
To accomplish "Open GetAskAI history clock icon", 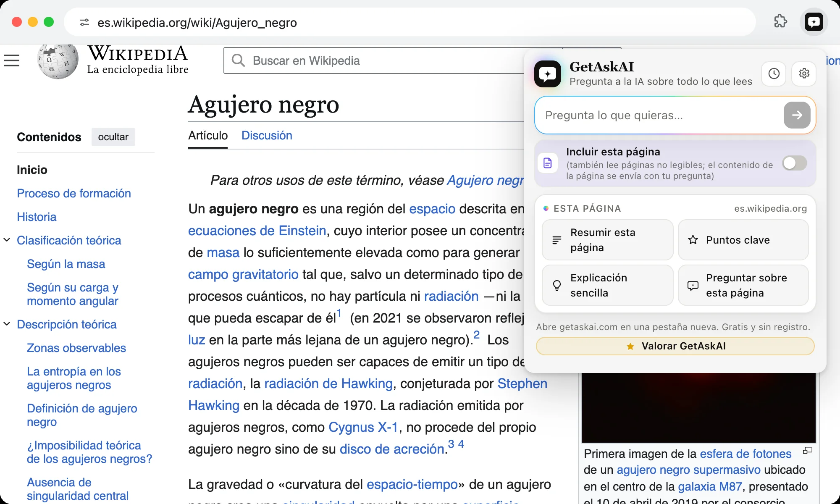I will 774,73.
